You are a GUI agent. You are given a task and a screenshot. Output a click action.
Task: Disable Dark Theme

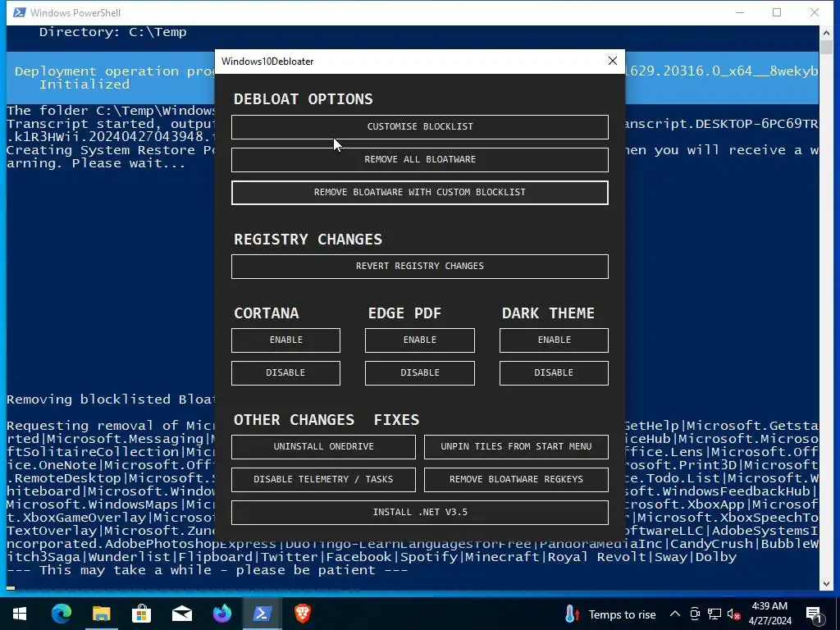(554, 373)
